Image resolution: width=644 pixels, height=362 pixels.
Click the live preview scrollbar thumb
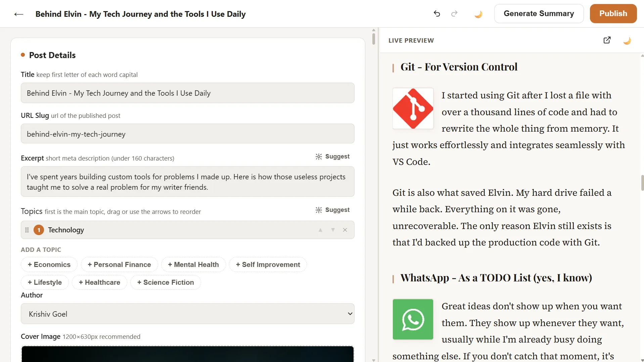[x=642, y=183]
